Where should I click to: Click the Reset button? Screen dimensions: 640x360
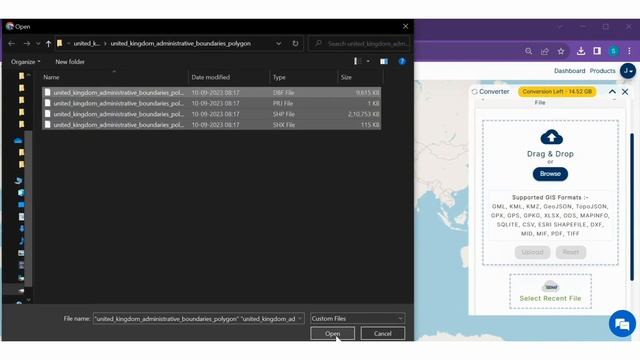[571, 252]
